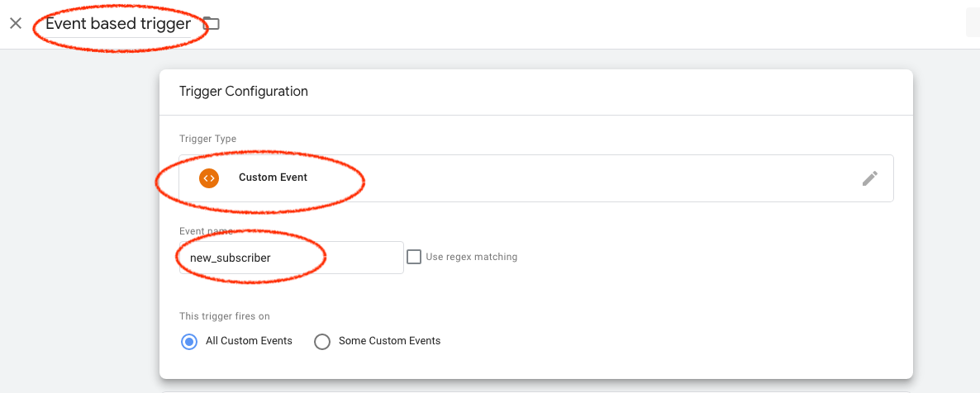The width and height of the screenshot is (980, 393).
Task: Click empty space inside the Trigger Type box
Action: point(578,178)
